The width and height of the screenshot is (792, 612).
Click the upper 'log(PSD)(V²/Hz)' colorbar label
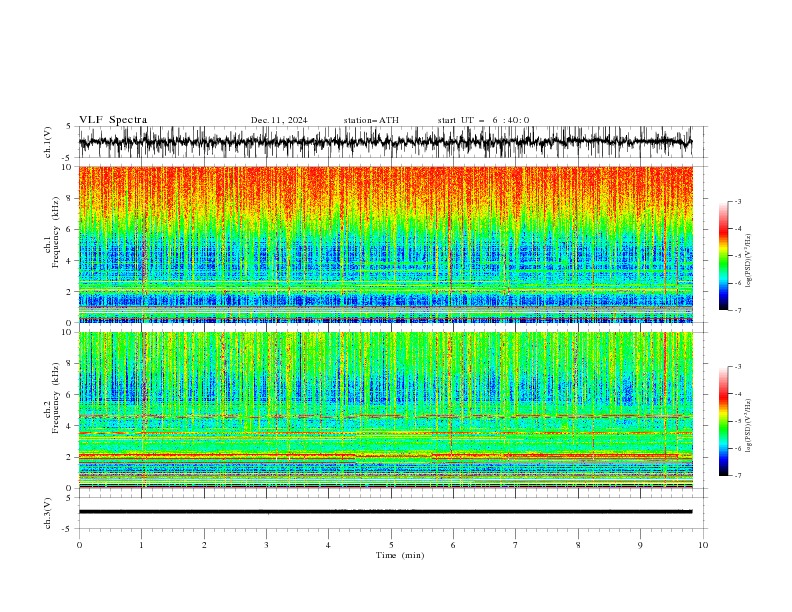(749, 261)
